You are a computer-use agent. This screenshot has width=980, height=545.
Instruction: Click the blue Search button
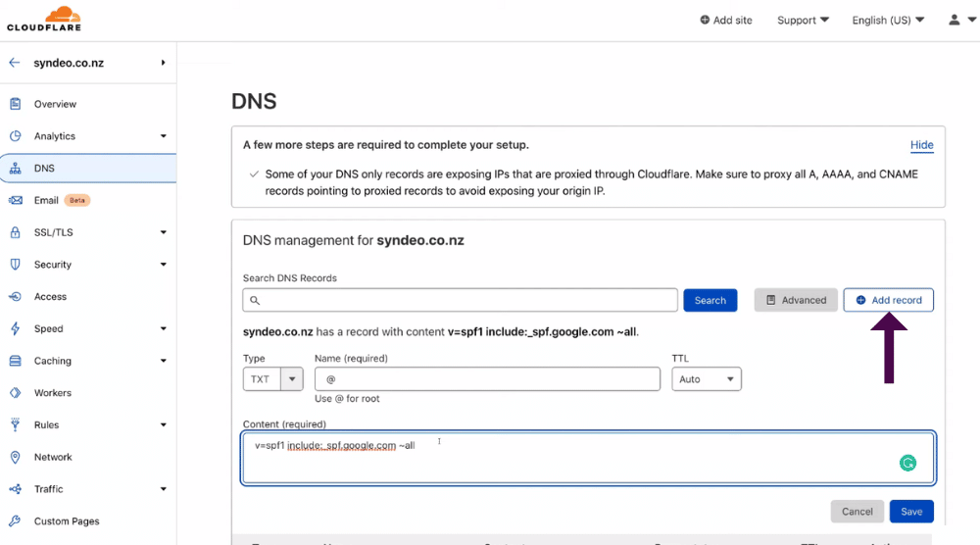tap(710, 300)
